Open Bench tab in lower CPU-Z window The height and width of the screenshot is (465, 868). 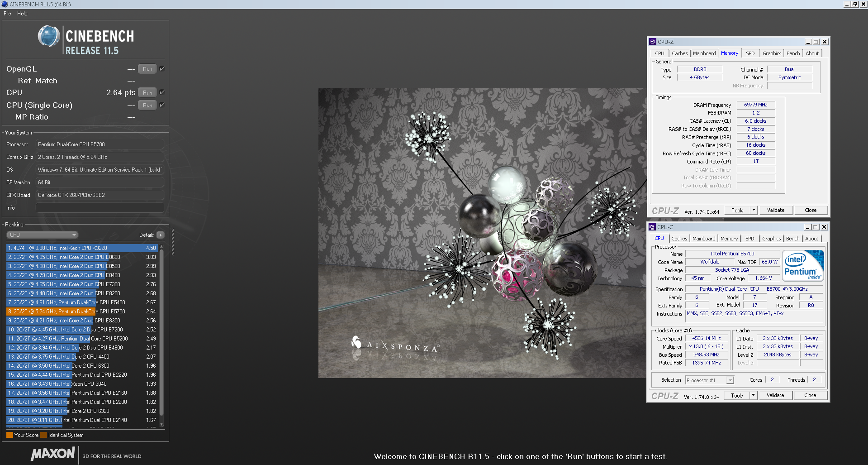pyautogui.click(x=792, y=239)
